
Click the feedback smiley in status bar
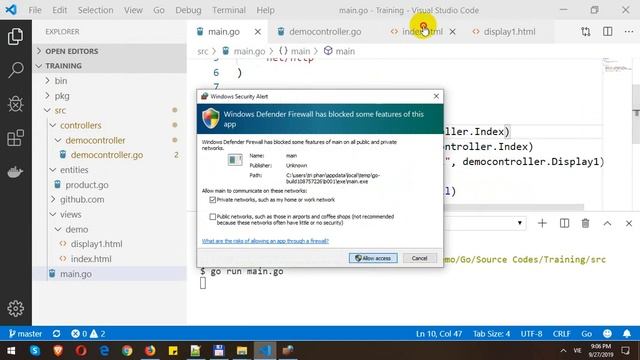pyautogui.click(x=607, y=333)
